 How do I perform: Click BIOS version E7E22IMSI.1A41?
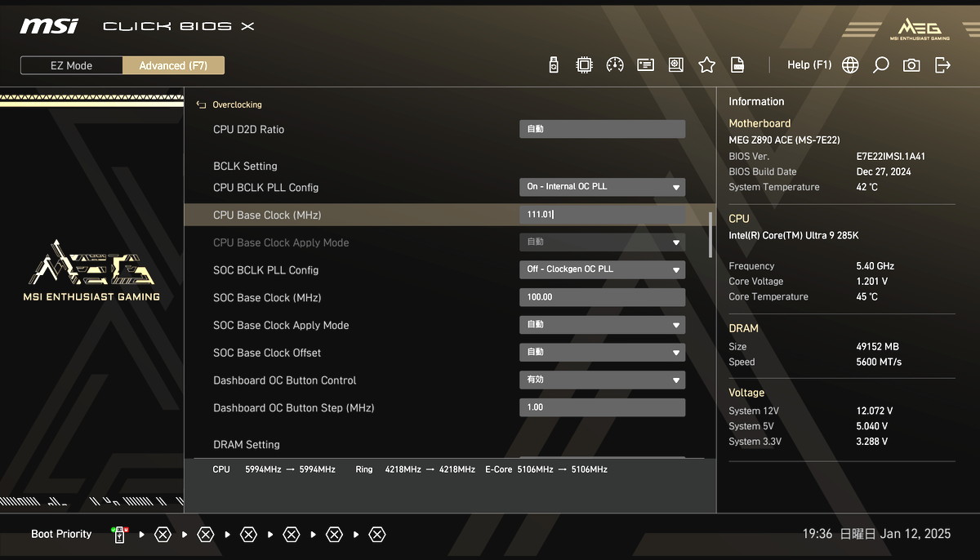[x=891, y=157]
